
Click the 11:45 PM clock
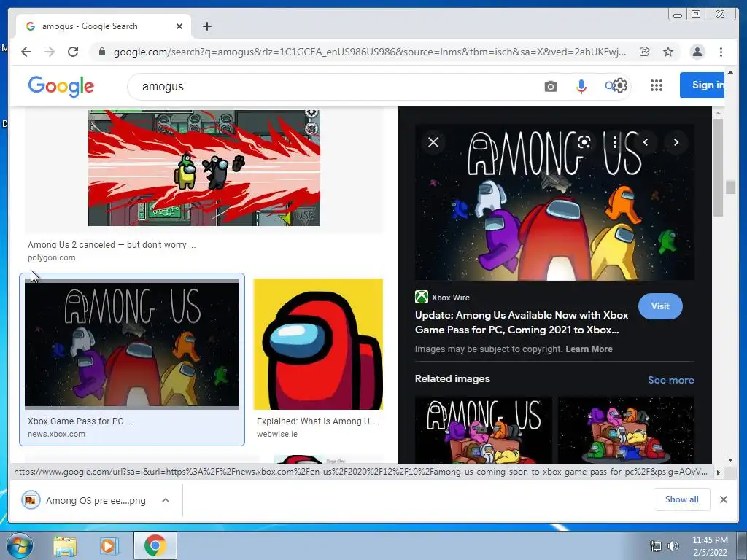[x=710, y=540]
